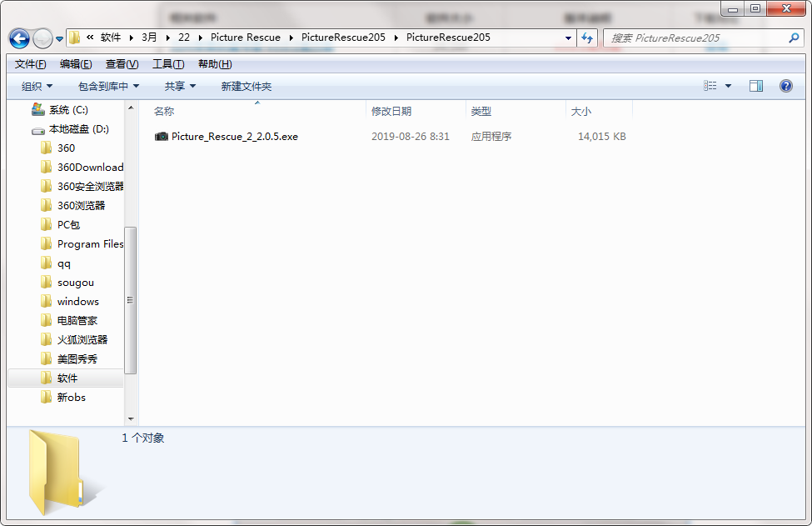Screen dimensions: 812x526
Task: Open the 美图秀秀 folder
Action: 77,359
